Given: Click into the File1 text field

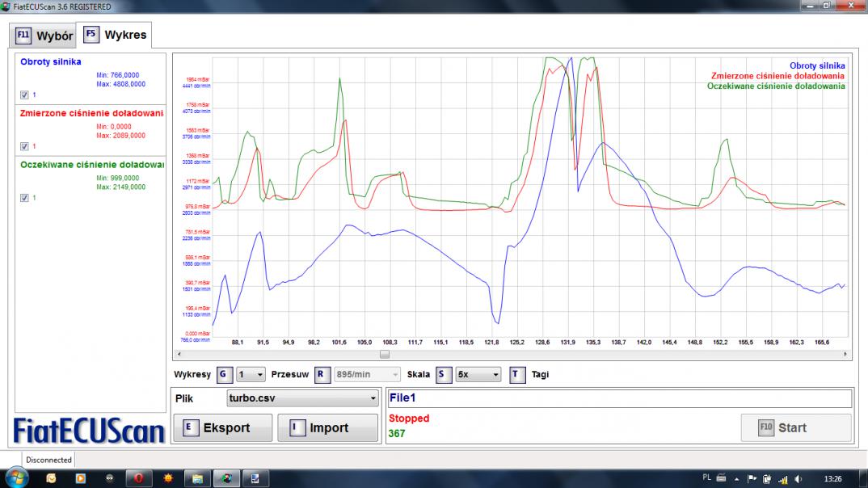Looking at the screenshot, I should 619,398.
